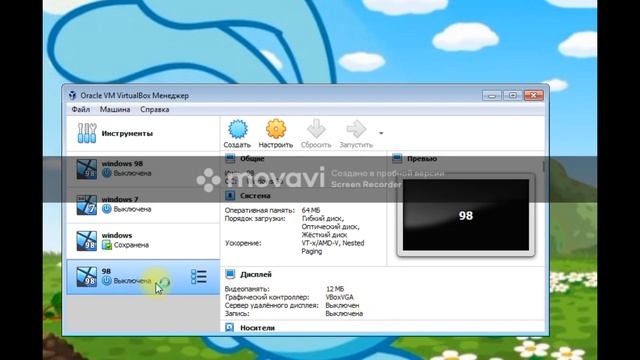
Task: Open the Справка menu
Action: pyautogui.click(x=155, y=109)
